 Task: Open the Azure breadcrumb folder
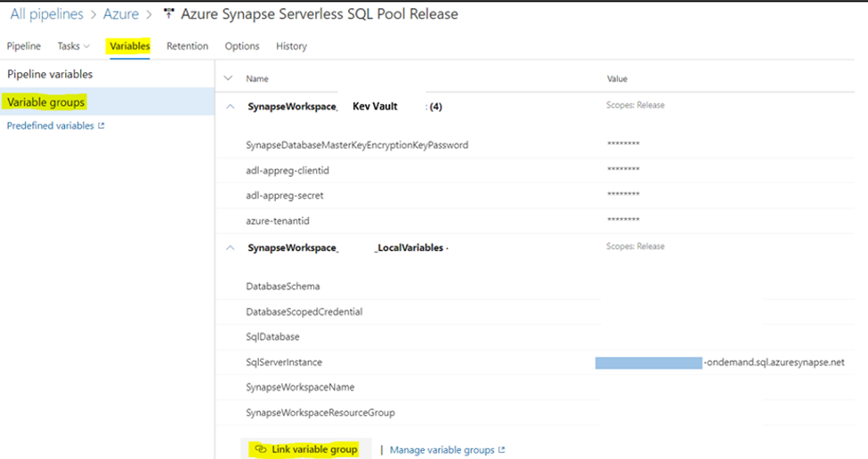pyautogui.click(x=121, y=14)
